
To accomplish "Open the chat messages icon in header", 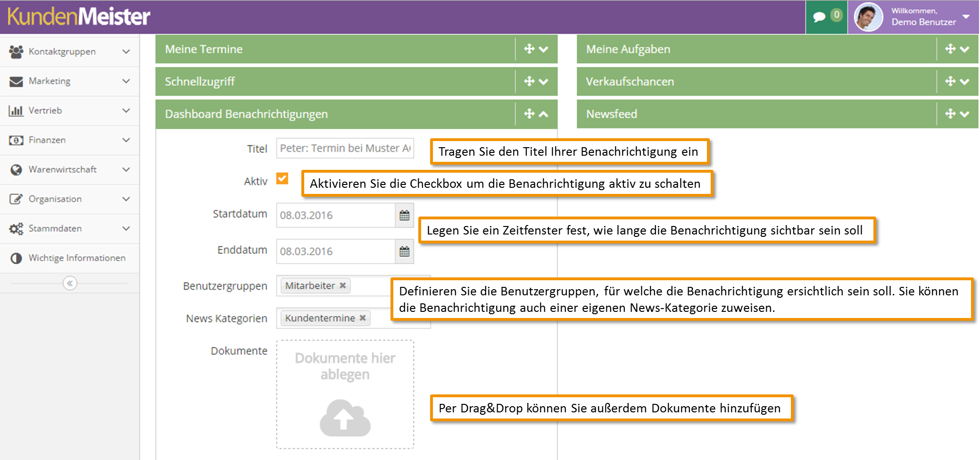I will (x=820, y=17).
